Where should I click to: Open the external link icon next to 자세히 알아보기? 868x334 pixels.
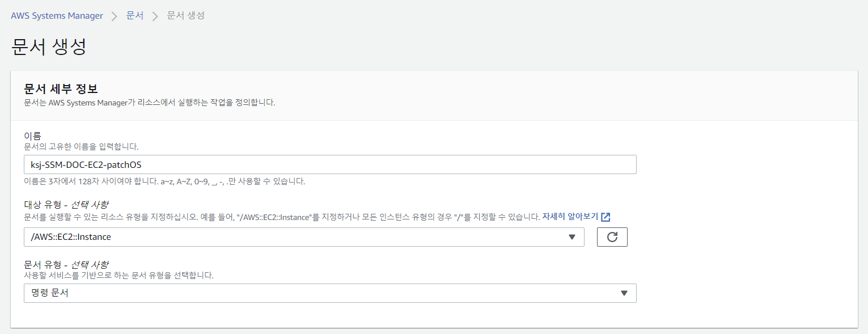[x=607, y=217]
